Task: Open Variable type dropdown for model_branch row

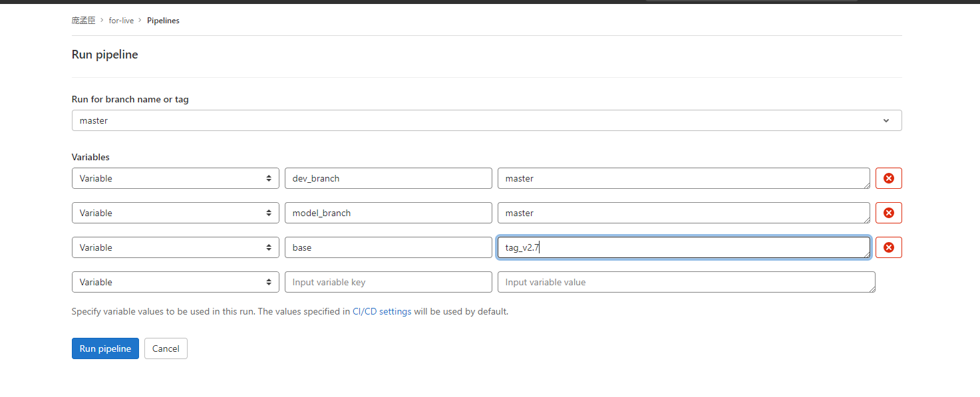Action: [175, 213]
